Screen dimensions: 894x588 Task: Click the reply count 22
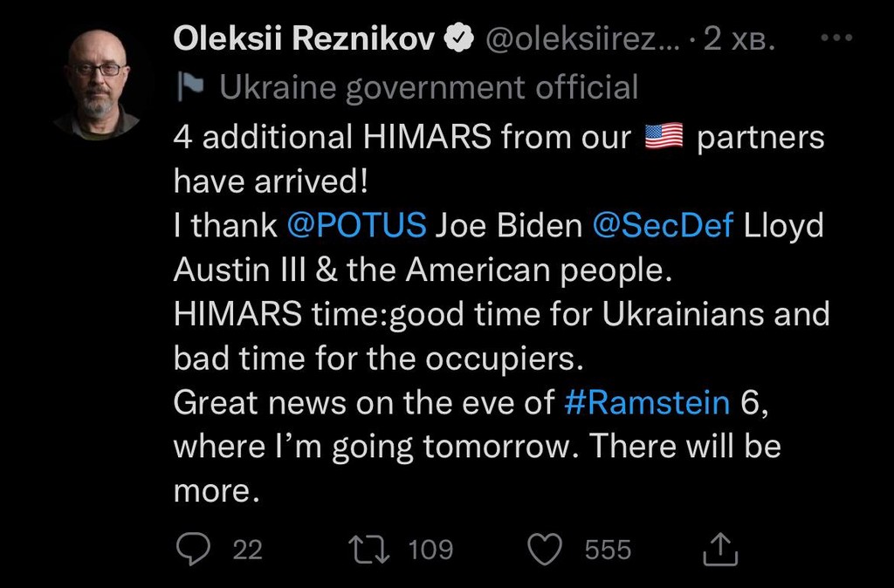248,549
